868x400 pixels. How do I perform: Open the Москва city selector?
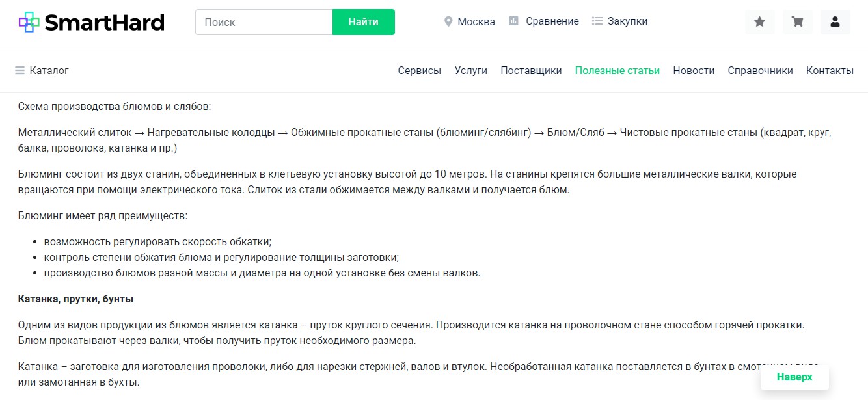tap(476, 21)
